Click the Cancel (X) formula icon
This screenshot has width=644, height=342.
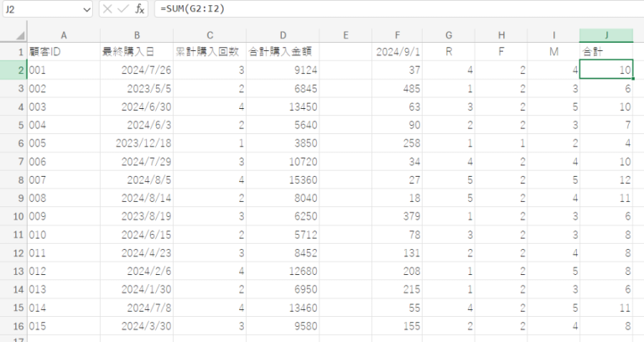pyautogui.click(x=108, y=8)
